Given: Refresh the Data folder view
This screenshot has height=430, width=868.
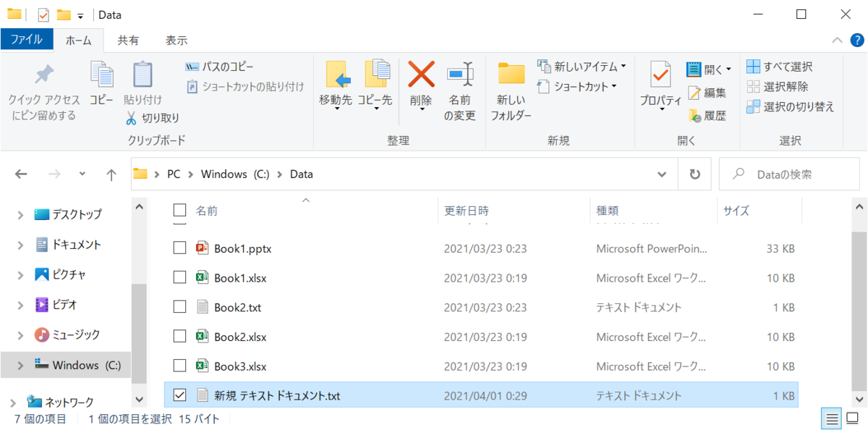Looking at the screenshot, I should (x=695, y=174).
